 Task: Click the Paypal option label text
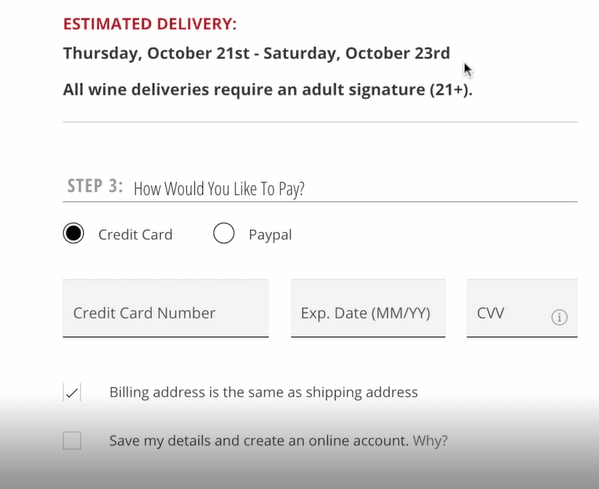tap(270, 235)
